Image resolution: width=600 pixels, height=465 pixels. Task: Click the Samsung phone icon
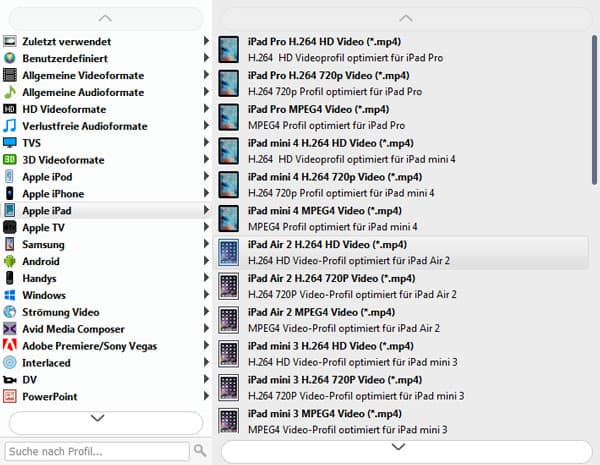click(x=10, y=244)
